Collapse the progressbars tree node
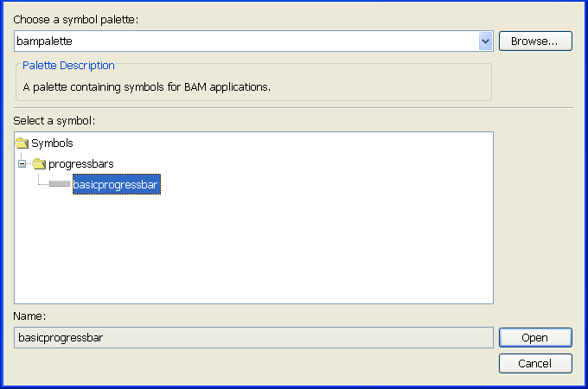This screenshot has height=389, width=588. pyautogui.click(x=22, y=163)
